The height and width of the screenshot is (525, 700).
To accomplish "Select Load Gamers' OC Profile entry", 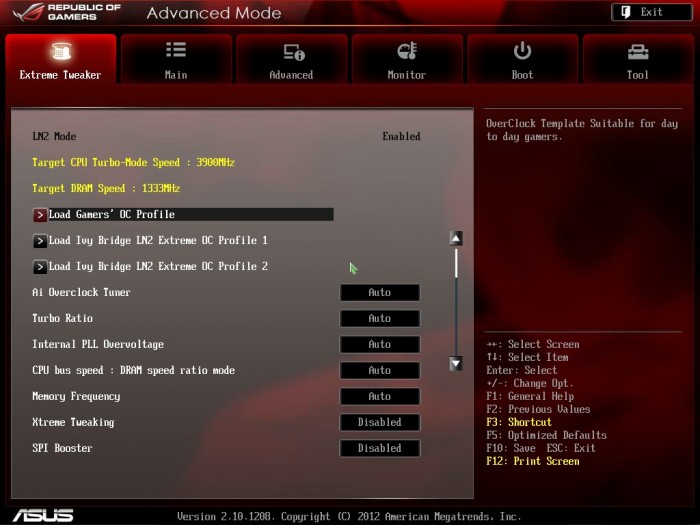I will [x=183, y=214].
